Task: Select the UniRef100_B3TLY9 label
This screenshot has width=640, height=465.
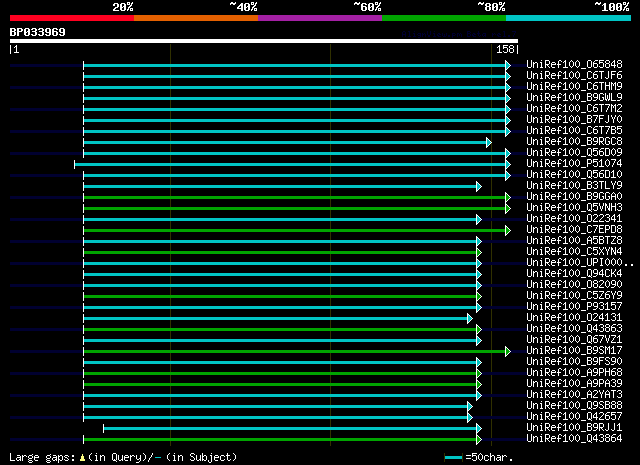Action: pyautogui.click(x=574, y=186)
